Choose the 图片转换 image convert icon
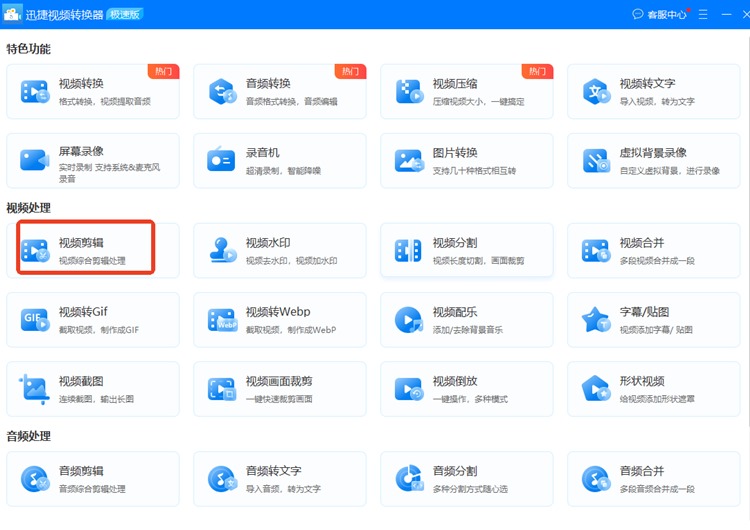This screenshot has width=750, height=530. click(x=409, y=160)
